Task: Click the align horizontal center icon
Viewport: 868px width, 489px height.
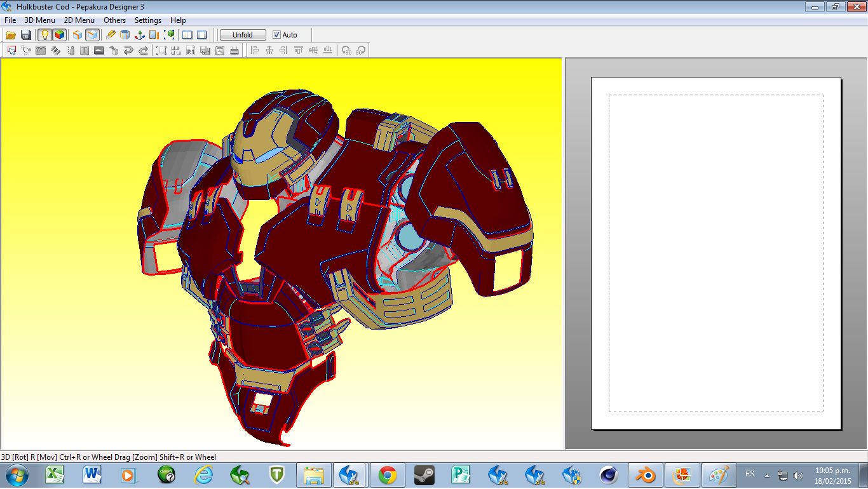Action: pyautogui.click(x=269, y=50)
